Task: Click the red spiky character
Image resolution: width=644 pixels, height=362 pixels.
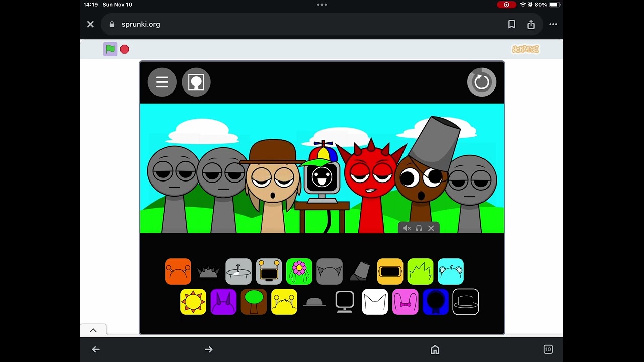Action: (371, 186)
